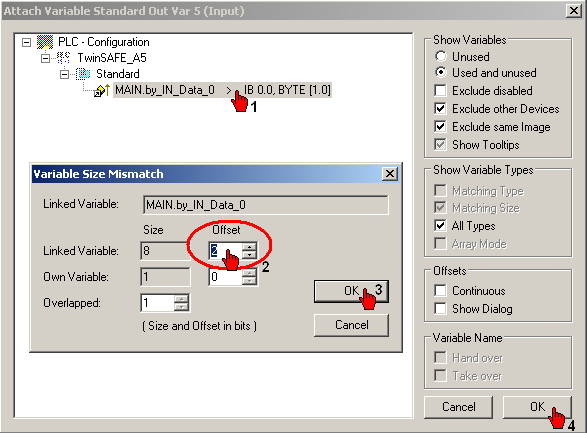Image resolution: width=587 pixels, height=435 pixels.
Task: Close the Variable Size Mismatch dialog
Action: 390,174
